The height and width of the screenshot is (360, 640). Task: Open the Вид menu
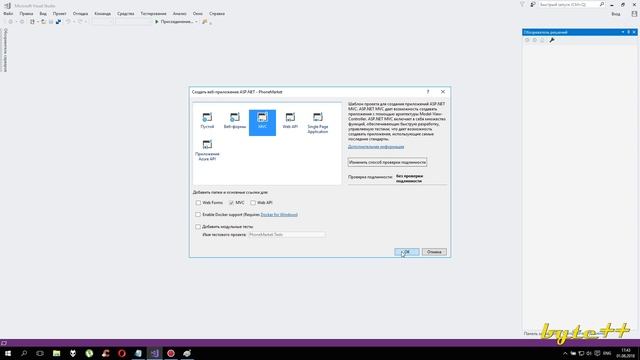coord(43,13)
